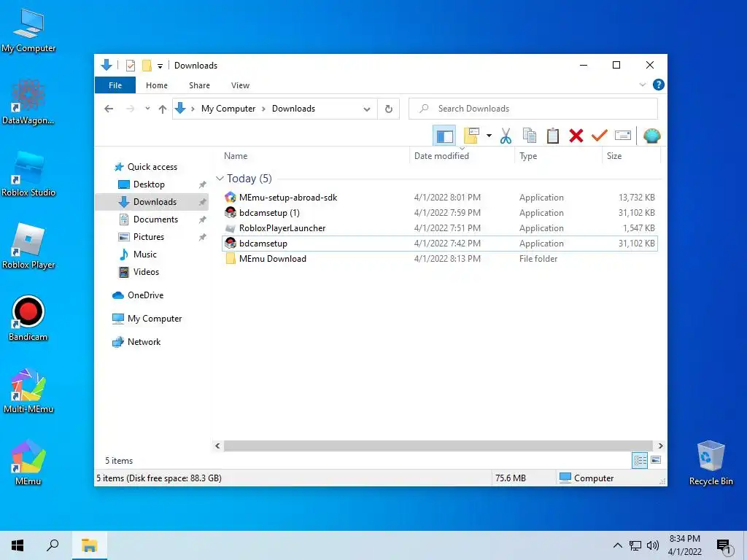Go up one level with Up arrow
The width and height of the screenshot is (747, 560).
pyautogui.click(x=163, y=109)
